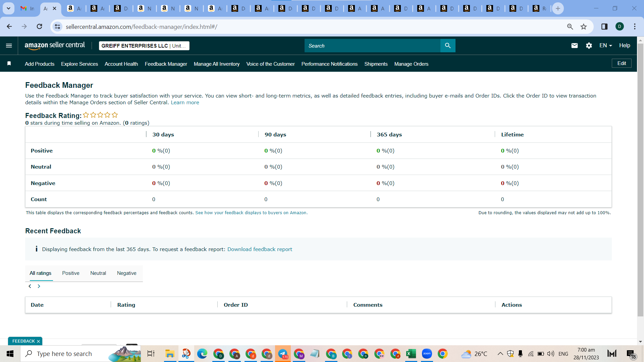Select the Negative feedback tab
This screenshot has width=644, height=362.
pyautogui.click(x=127, y=273)
